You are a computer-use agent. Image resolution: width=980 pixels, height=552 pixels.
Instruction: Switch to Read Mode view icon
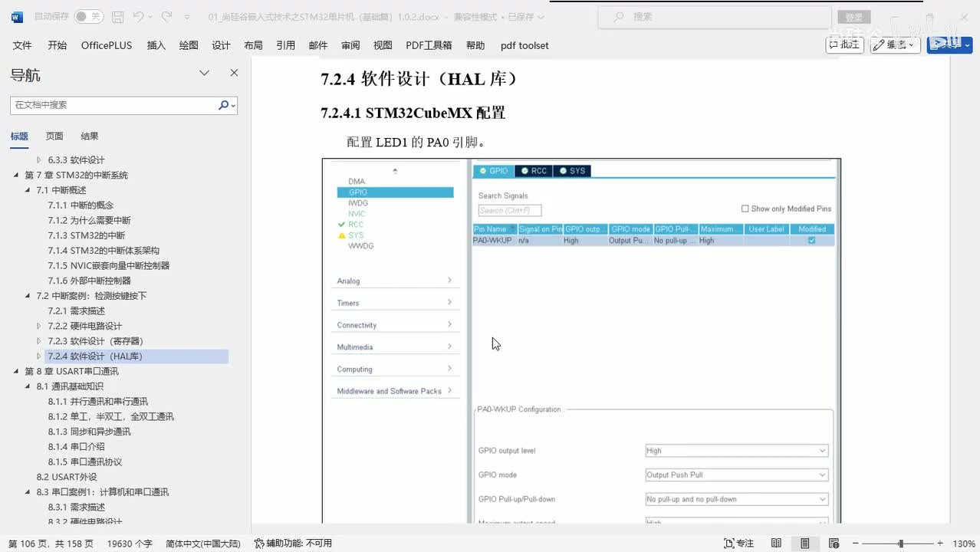pyautogui.click(x=776, y=544)
